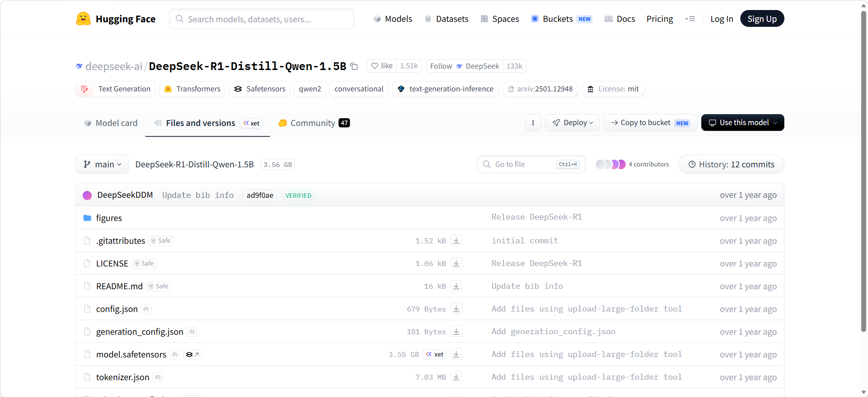Open the Spaces navigation item
Viewport: 868px width, 397px height.
[500, 19]
